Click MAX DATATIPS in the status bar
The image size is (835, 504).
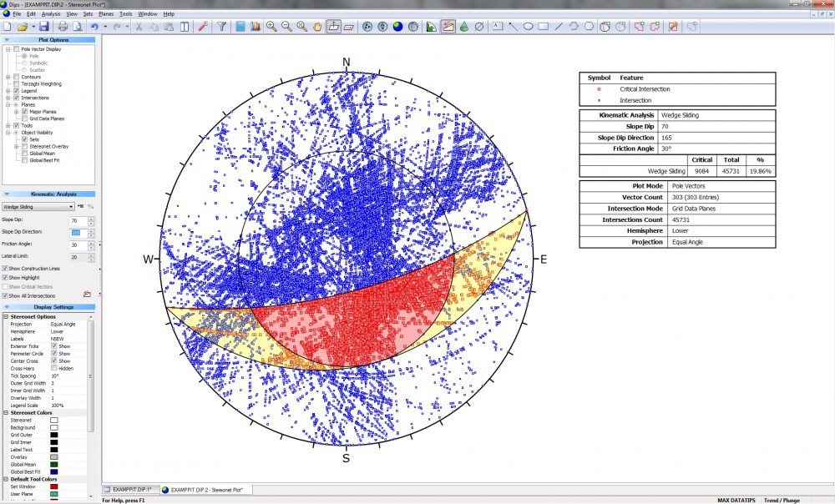736,501
